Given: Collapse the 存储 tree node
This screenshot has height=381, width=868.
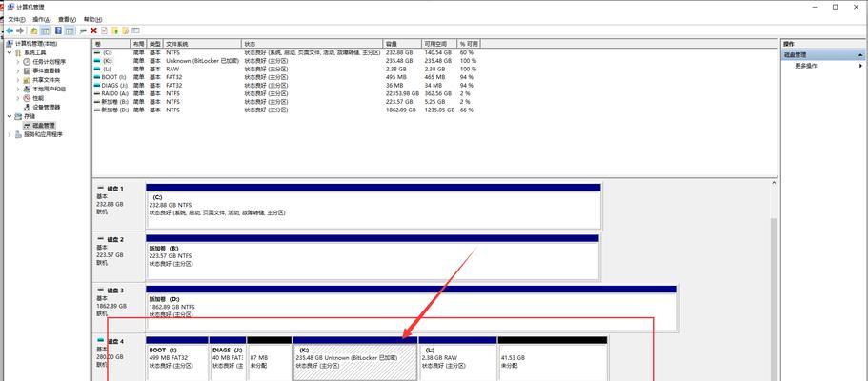Looking at the screenshot, I should pos(10,116).
